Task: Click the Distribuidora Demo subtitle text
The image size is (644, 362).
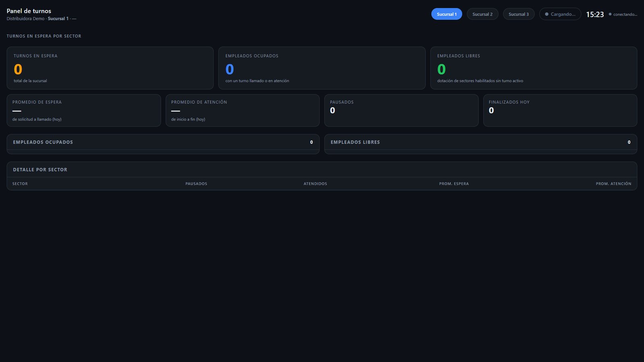Action: pyautogui.click(x=25, y=19)
